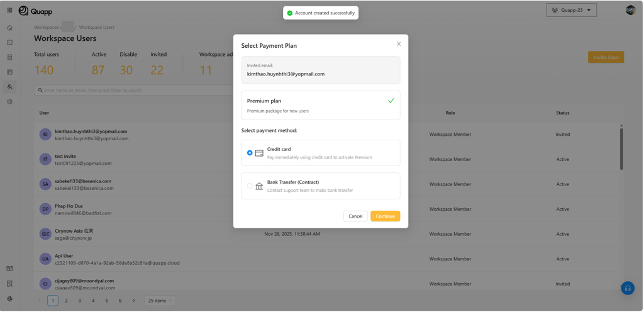Go to Home in the sidebar
This screenshot has width=644, height=312.
click(x=10, y=28)
